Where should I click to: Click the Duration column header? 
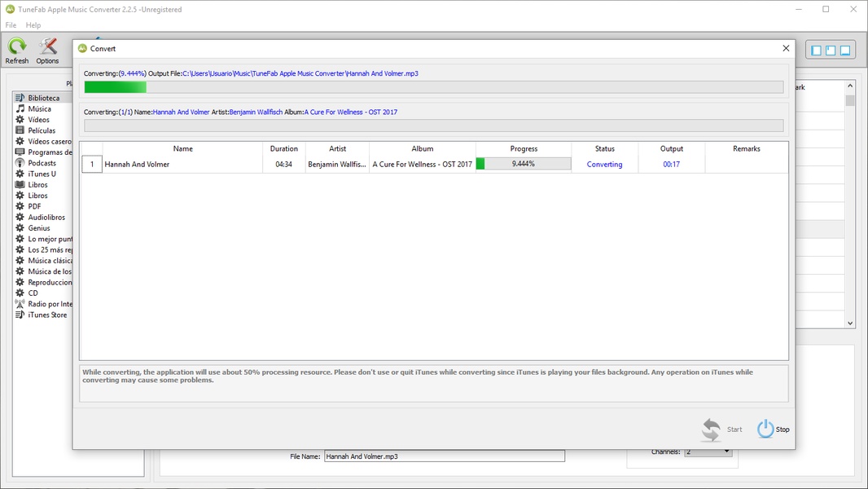[x=283, y=148]
